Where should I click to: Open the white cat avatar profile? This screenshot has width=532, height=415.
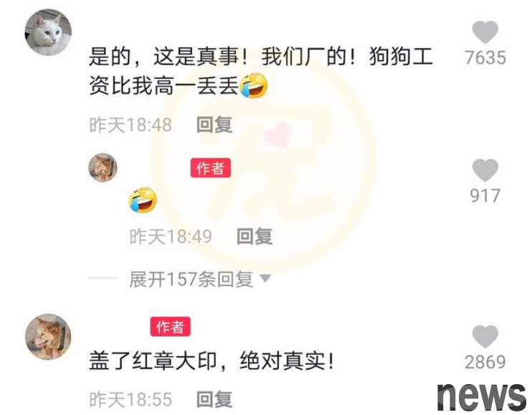48,32
